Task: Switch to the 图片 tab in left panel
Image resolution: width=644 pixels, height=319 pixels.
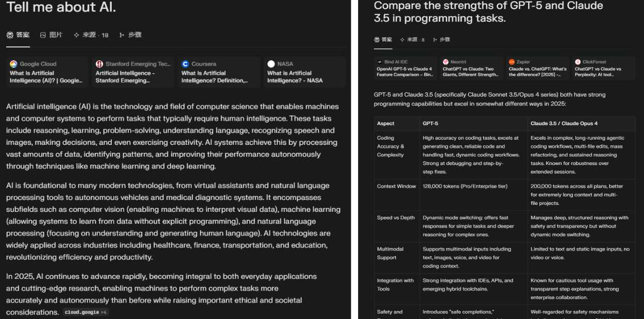Action: [x=51, y=35]
